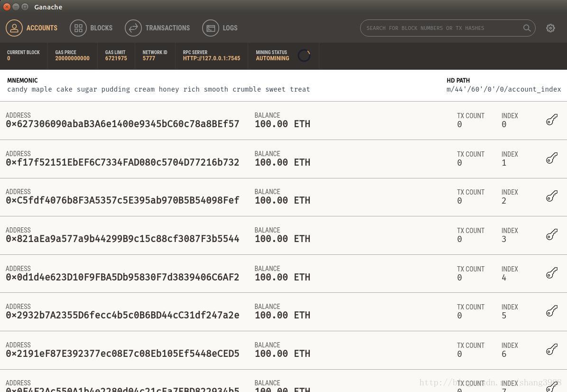Image resolution: width=567 pixels, height=392 pixels.
Task: Open the Transactions tab
Action: click(x=158, y=28)
